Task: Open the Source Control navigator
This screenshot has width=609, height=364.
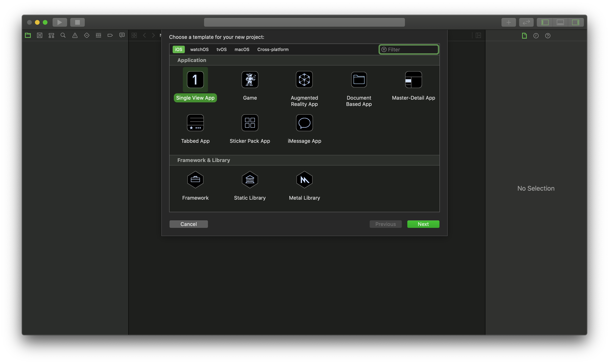Action: pos(39,35)
